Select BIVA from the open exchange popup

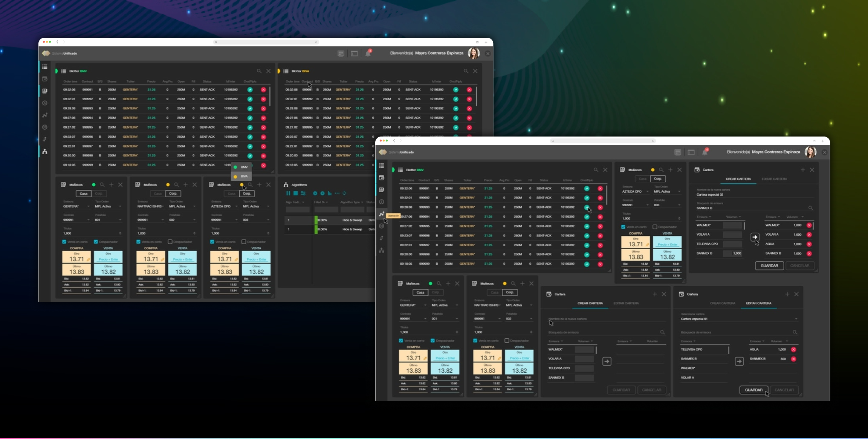pos(241,177)
